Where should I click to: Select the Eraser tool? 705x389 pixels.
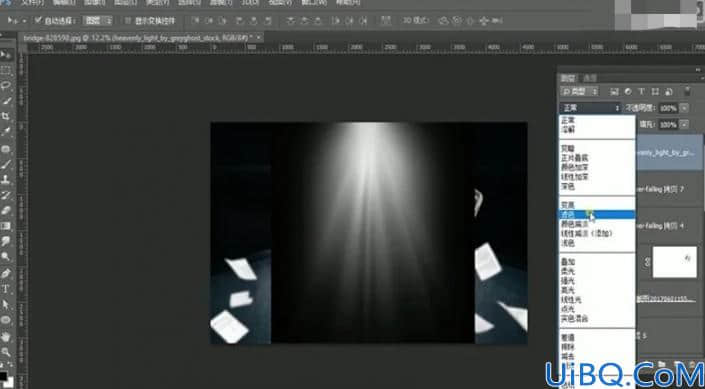tap(6, 210)
